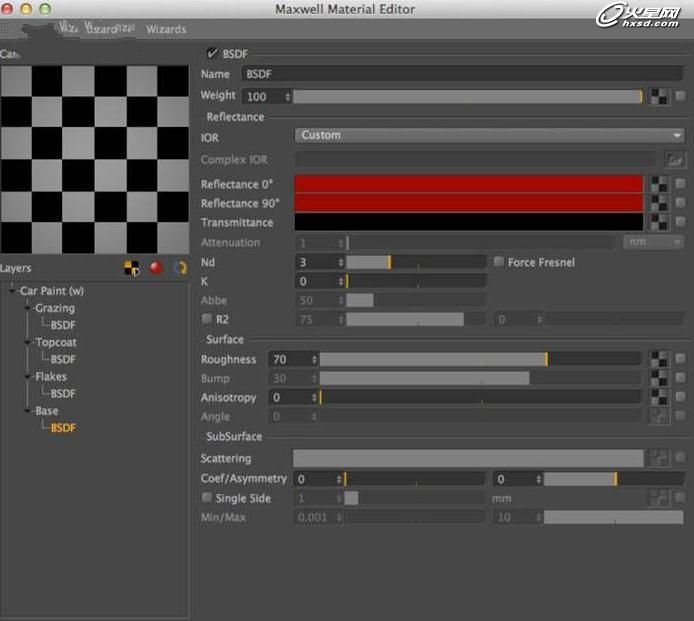694x621 pixels.
Task: Click the BSDF Name text field
Action: (x=461, y=74)
